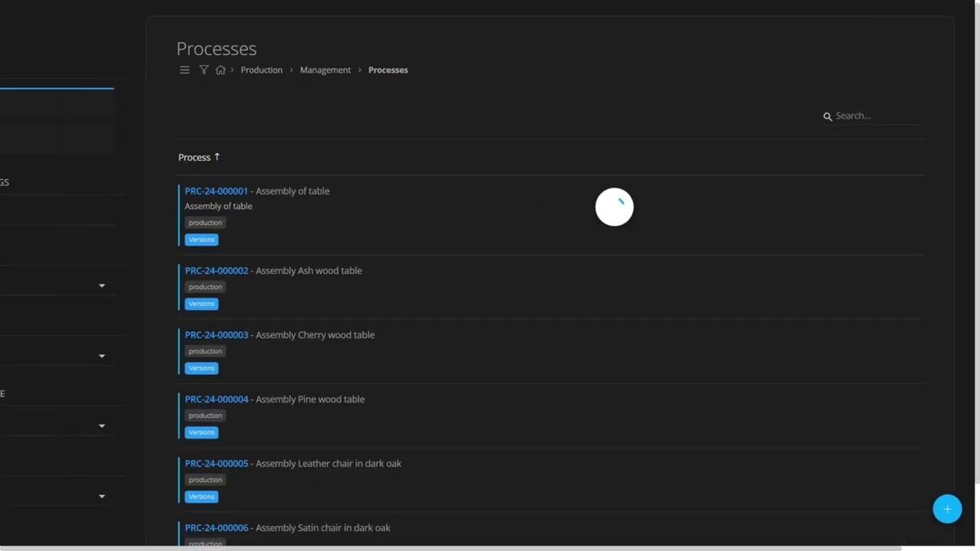
Task: Click 'Assembly Cherry wood table' title
Action: point(315,334)
